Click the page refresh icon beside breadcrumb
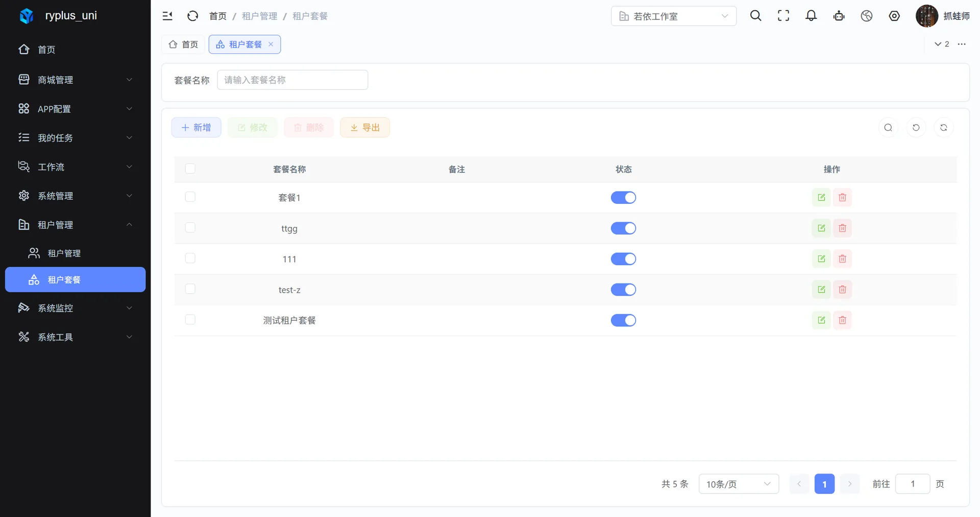The width and height of the screenshot is (980, 517). tap(192, 16)
